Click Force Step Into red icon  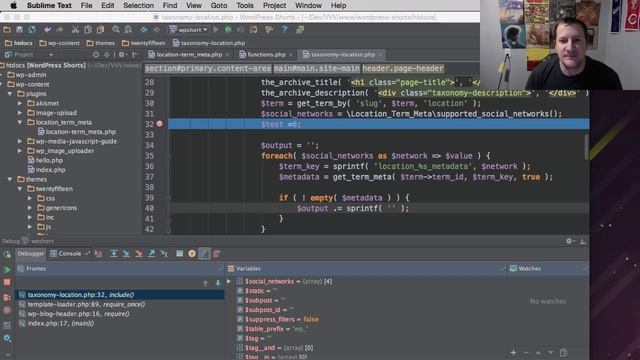(x=139, y=253)
